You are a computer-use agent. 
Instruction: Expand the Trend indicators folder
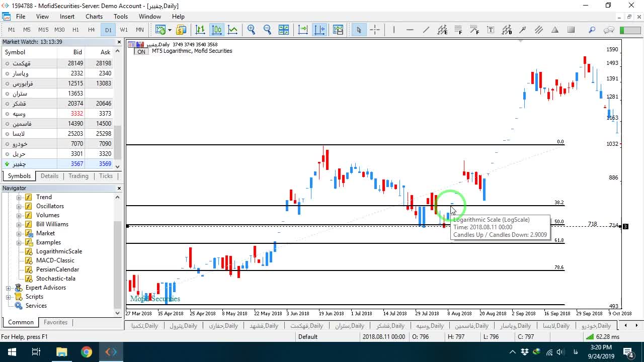click(19, 197)
